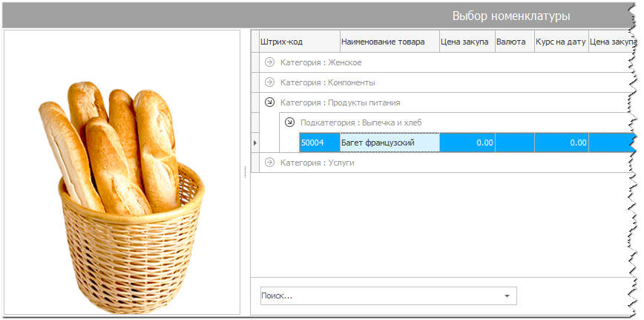Expand the Женское category arrow icon

(x=269, y=62)
